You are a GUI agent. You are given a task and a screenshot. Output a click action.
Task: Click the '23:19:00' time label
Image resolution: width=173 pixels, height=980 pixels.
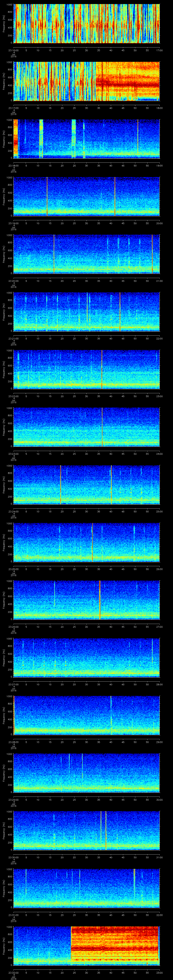pyautogui.click(x=13, y=223)
